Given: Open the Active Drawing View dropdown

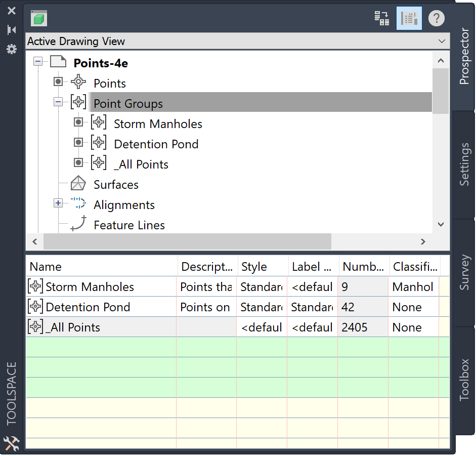Looking at the screenshot, I should coord(442,41).
